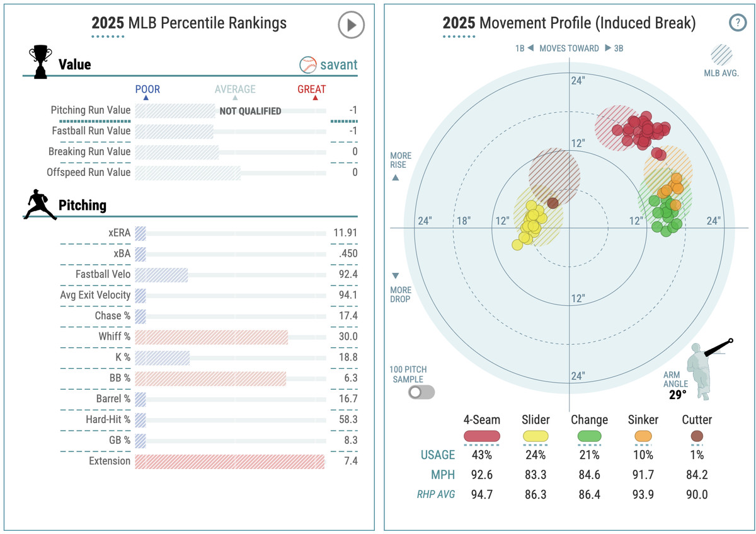Click the play button on Percentile Rankings

click(351, 25)
